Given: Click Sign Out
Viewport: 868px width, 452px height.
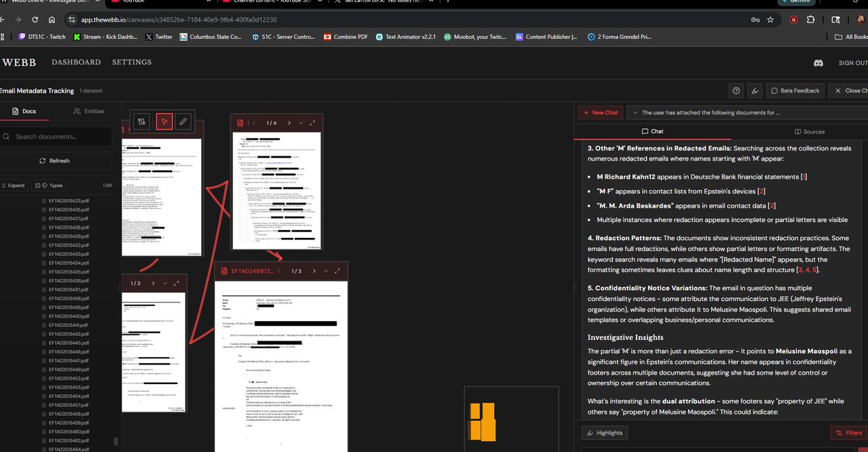Looking at the screenshot, I should pyautogui.click(x=853, y=63).
